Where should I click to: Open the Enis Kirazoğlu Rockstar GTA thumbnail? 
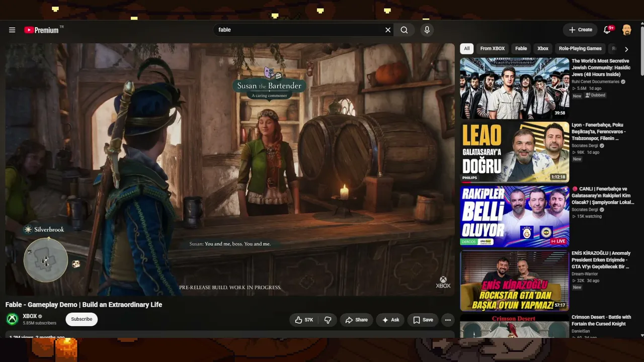(x=514, y=281)
